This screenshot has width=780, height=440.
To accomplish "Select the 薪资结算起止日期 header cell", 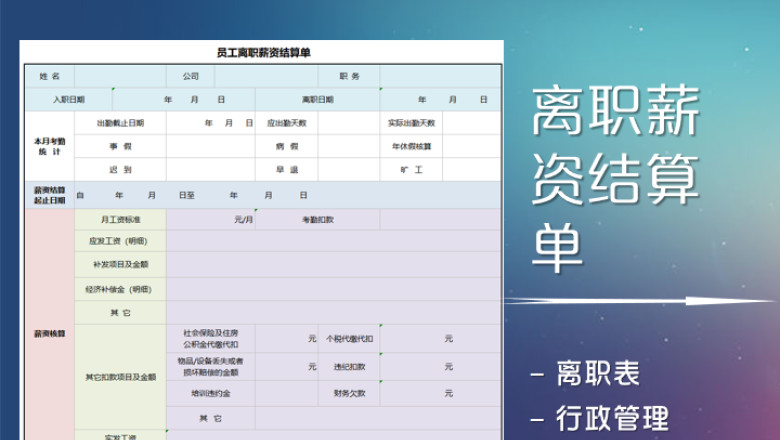I will (x=50, y=195).
